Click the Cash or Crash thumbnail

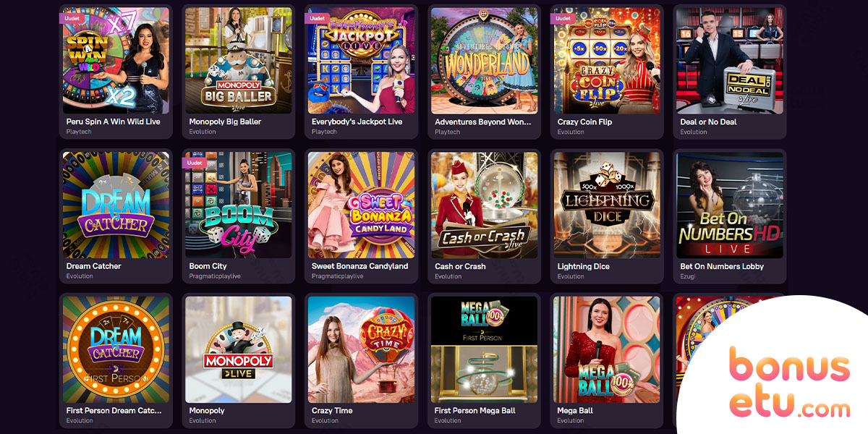pos(485,205)
